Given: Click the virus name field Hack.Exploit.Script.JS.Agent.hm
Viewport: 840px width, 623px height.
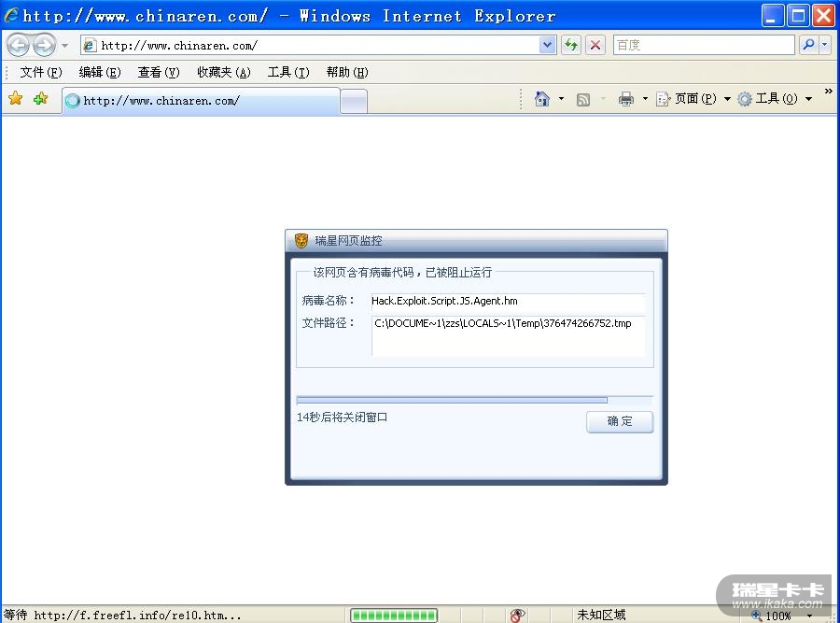Looking at the screenshot, I should 508,301.
